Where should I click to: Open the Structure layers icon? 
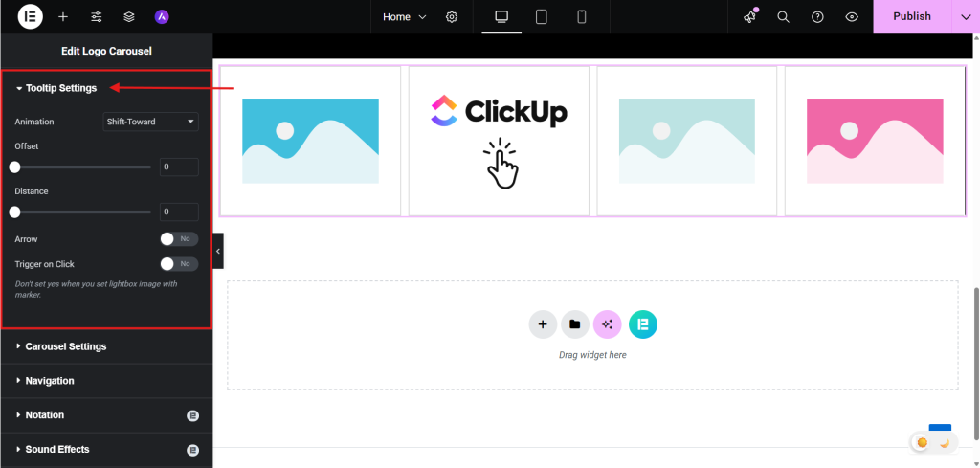[x=129, y=17]
